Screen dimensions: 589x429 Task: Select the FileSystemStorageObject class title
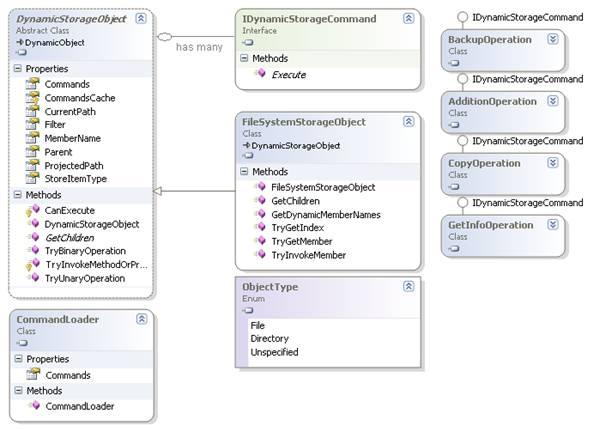[x=304, y=122]
